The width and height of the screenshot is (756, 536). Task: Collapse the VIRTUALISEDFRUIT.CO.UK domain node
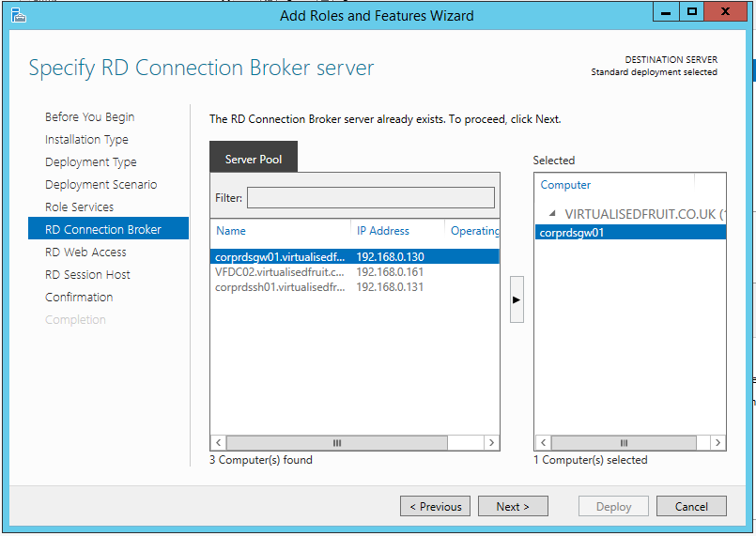(551, 214)
